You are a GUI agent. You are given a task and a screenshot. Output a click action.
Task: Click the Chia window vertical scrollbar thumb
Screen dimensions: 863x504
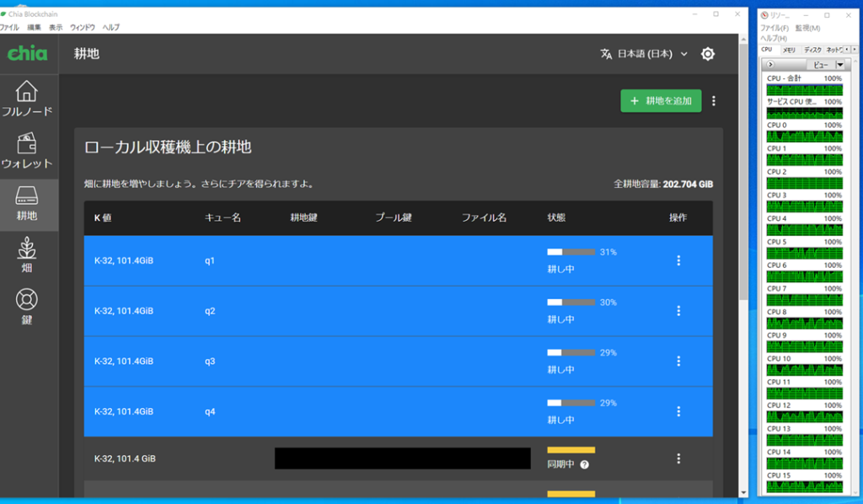(743, 170)
